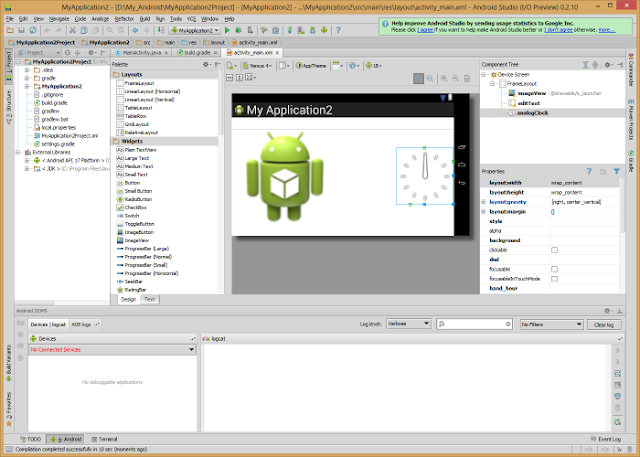This screenshot has width=640, height=457.
Task: Open the Terminal tool window button
Action: point(104,439)
